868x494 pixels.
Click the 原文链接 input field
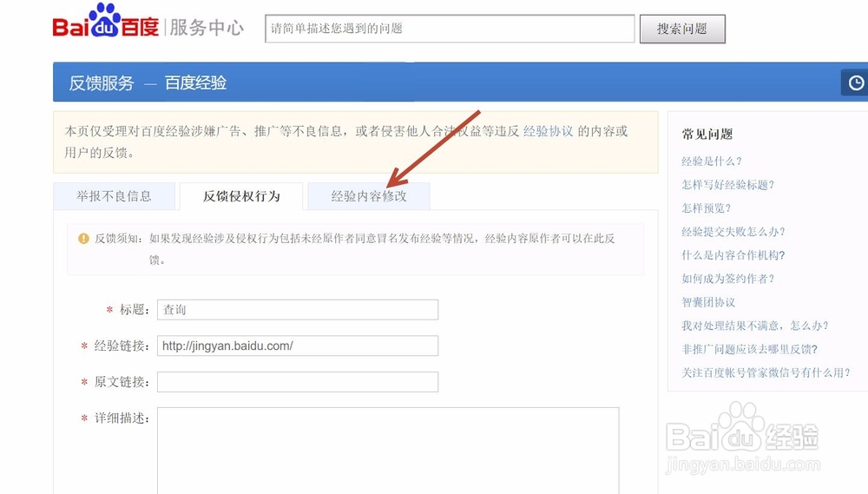[x=298, y=382]
